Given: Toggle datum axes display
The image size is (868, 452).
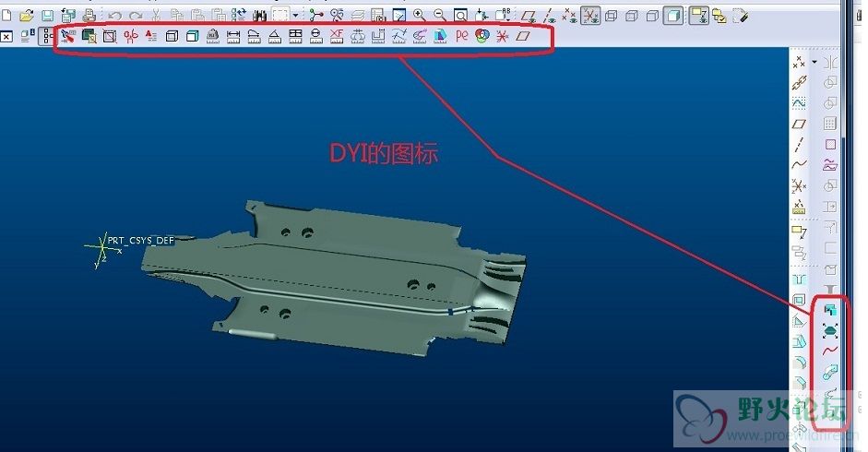Looking at the screenshot, I should click(549, 16).
